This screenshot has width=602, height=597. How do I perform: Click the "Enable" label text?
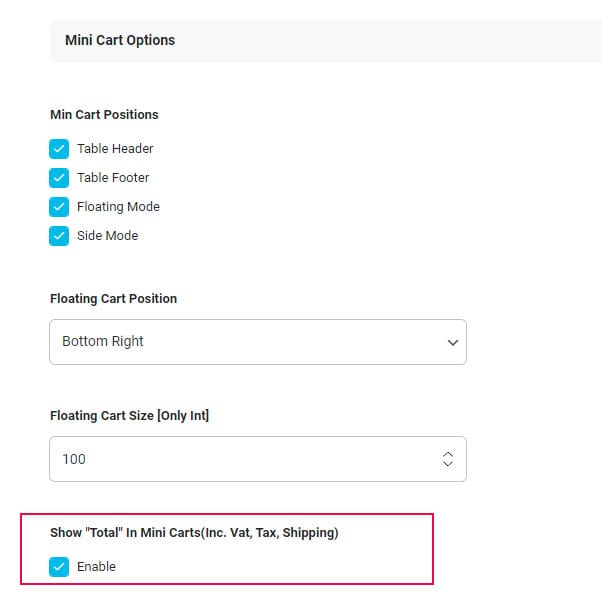pyautogui.click(x=96, y=567)
